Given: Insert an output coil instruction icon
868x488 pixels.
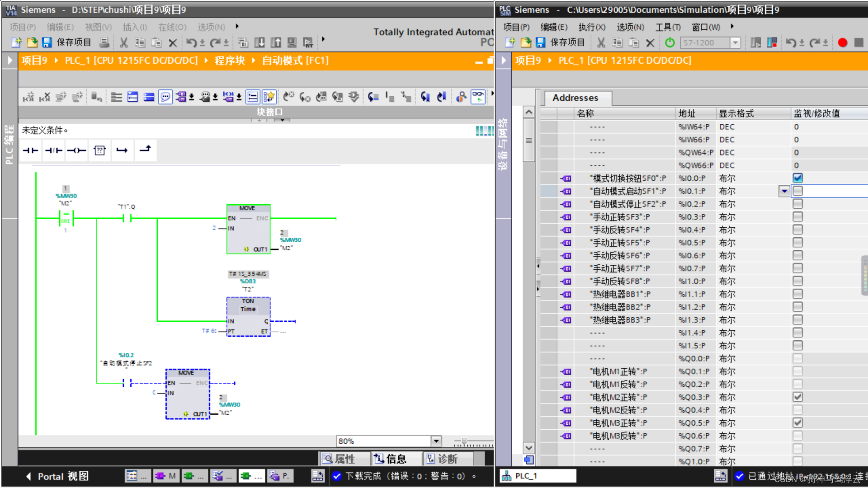Looking at the screenshot, I should [x=76, y=150].
